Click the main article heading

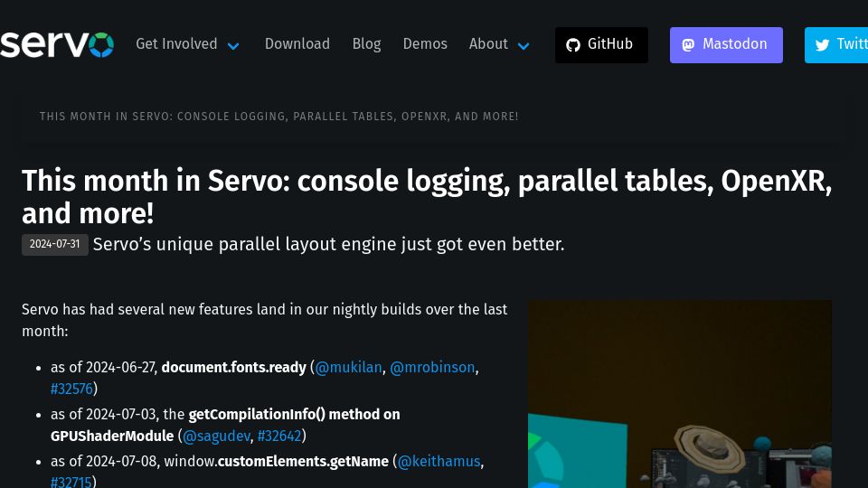point(427,197)
